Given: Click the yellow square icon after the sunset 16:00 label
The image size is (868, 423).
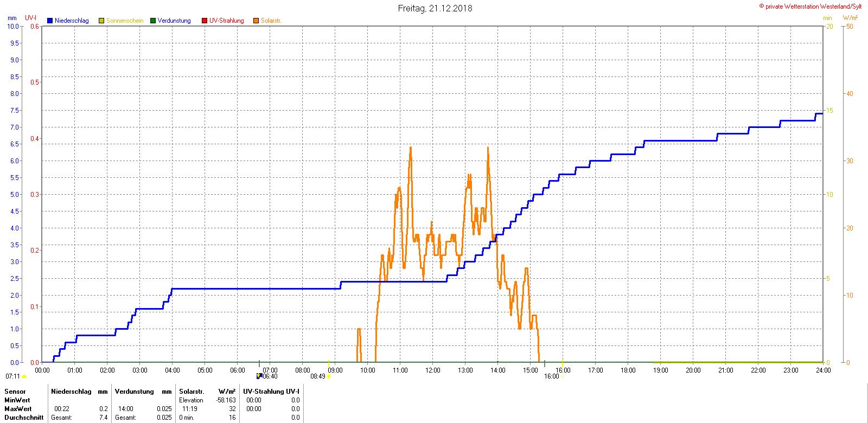Looking at the screenshot, I should (x=561, y=376).
